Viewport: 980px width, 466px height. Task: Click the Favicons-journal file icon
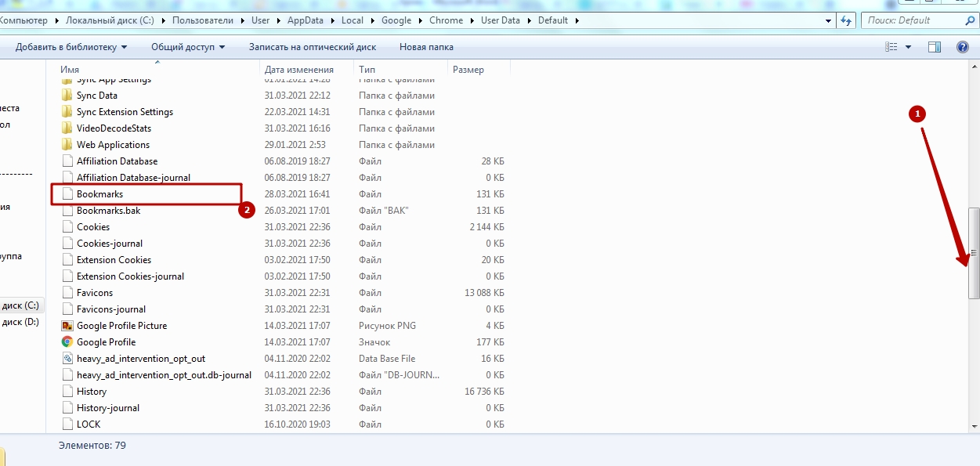click(67, 309)
